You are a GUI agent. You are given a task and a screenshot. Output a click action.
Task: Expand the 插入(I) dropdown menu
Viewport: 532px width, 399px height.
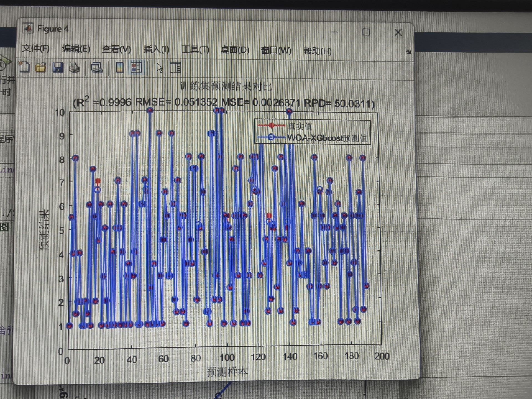(156, 50)
